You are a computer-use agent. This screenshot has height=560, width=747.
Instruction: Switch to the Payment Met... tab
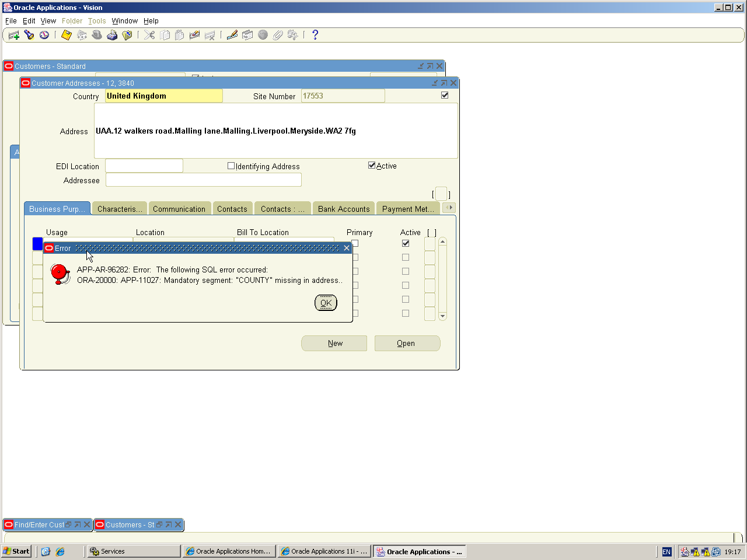(x=408, y=209)
